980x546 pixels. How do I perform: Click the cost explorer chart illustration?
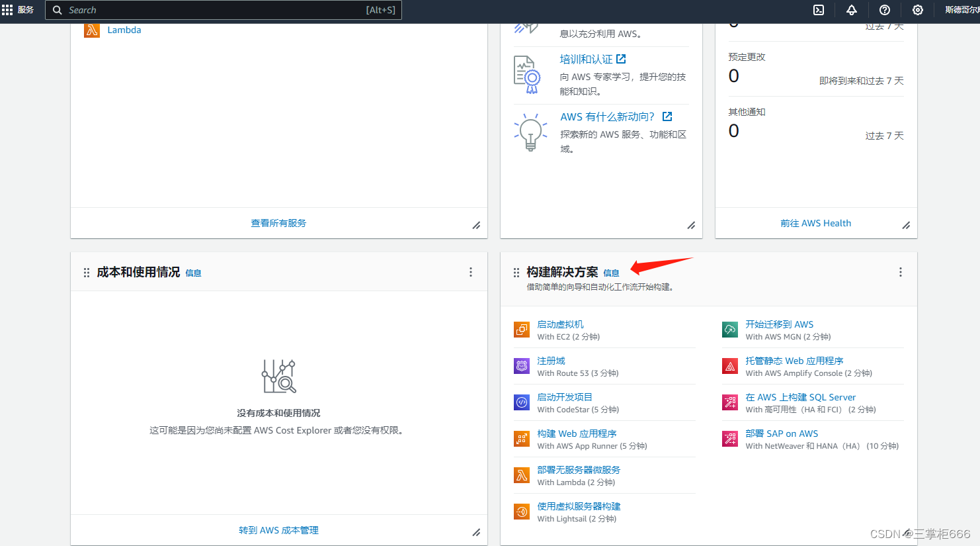(x=278, y=377)
